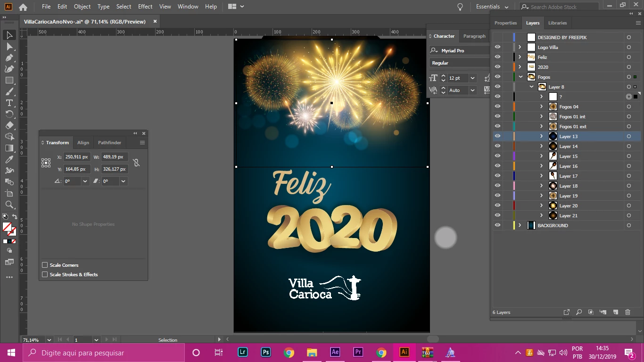
Task: Select the Eraser tool
Action: coord(9,125)
